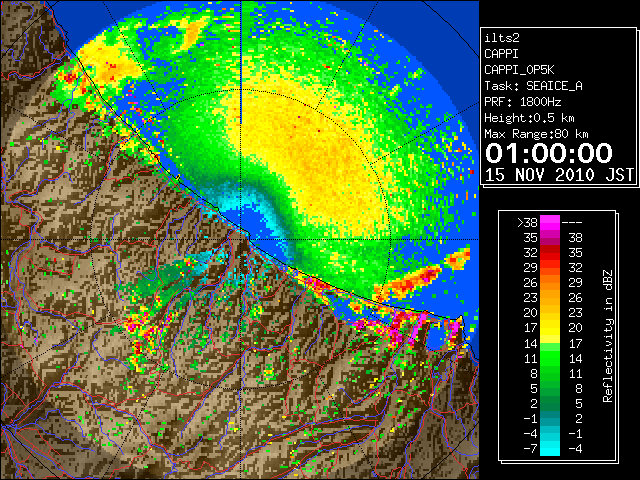The height and width of the screenshot is (480, 640).
Task: Click the 'PRF: 1800Hz' text
Action: (x=522, y=102)
